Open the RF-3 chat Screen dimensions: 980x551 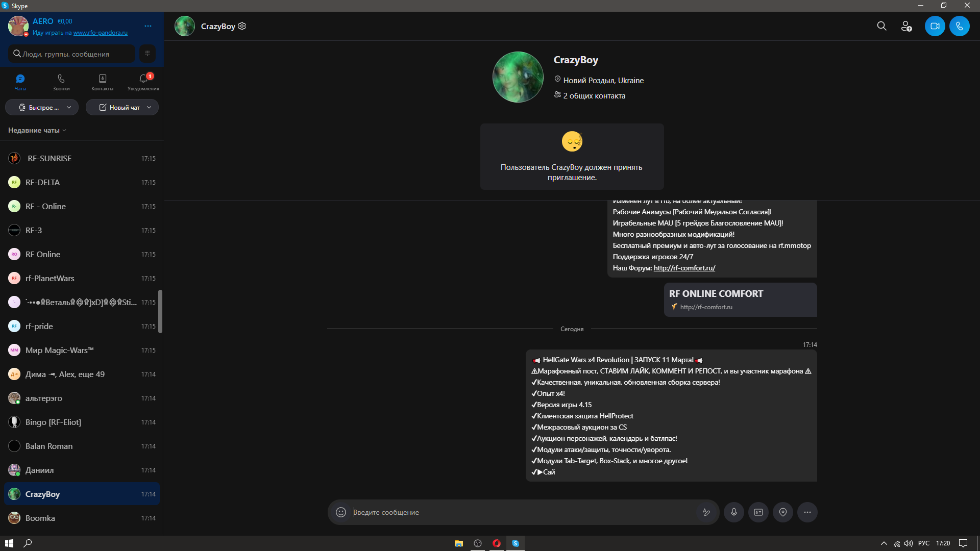tap(82, 230)
